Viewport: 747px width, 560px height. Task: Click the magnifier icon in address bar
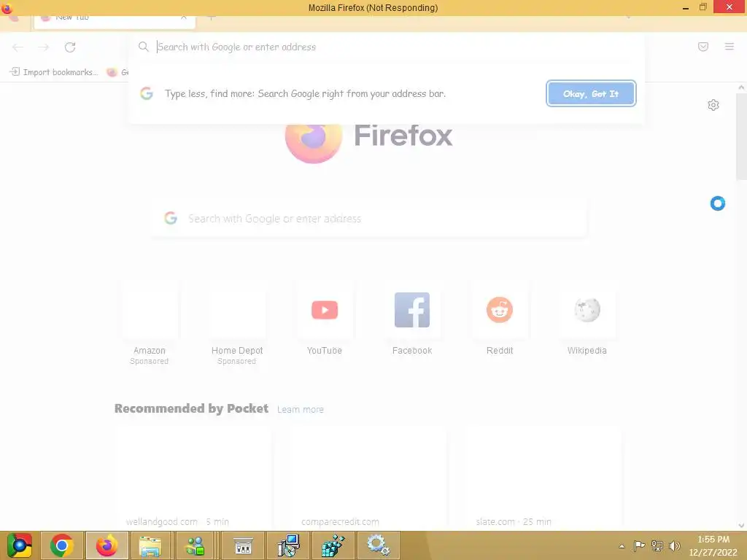[144, 47]
